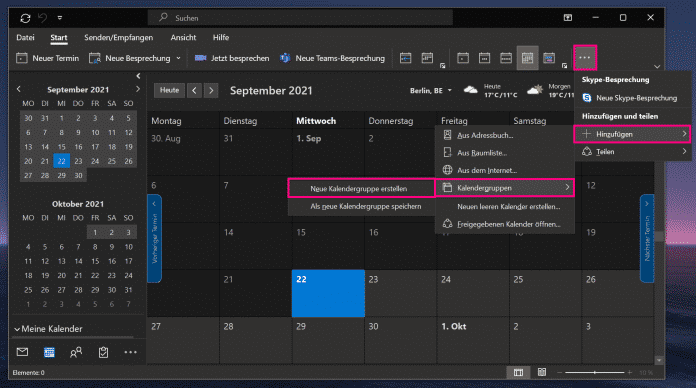Switch to Day view icon
Image resolution: width=696 pixels, height=388 pixels.
click(x=463, y=58)
